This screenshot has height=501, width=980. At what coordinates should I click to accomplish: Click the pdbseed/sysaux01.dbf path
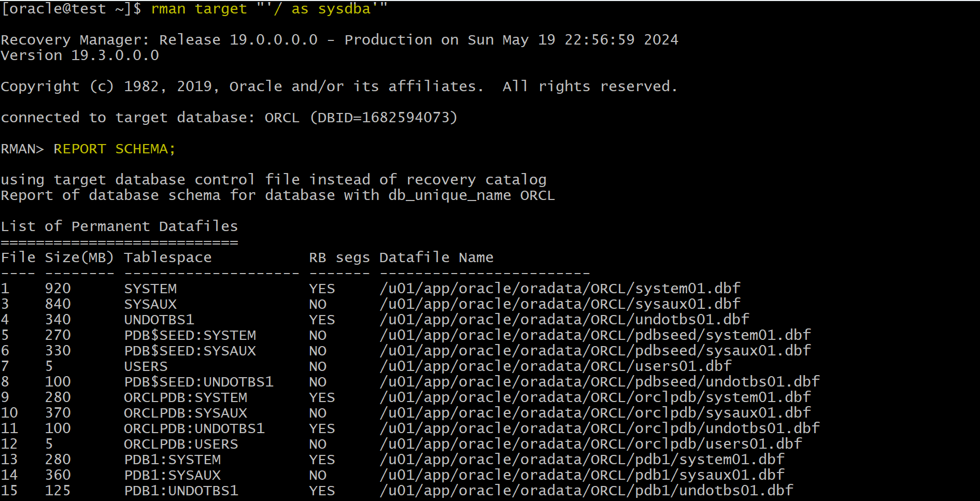595,351
